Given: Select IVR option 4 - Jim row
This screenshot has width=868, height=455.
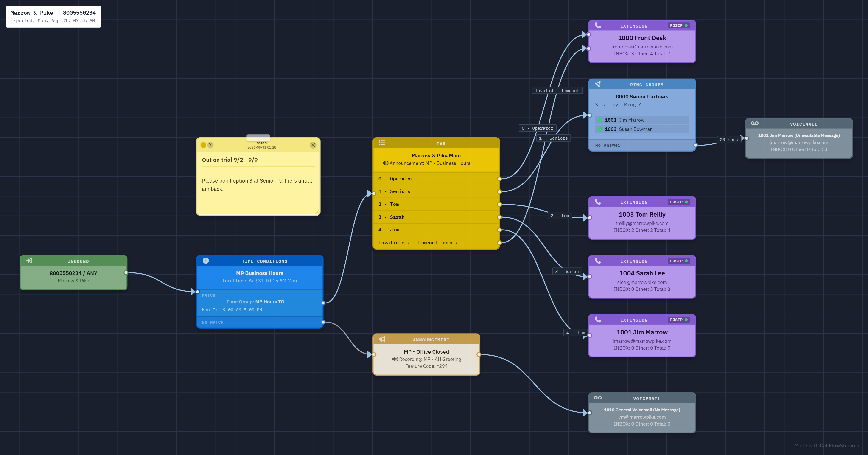Looking at the screenshot, I should coord(436,230).
